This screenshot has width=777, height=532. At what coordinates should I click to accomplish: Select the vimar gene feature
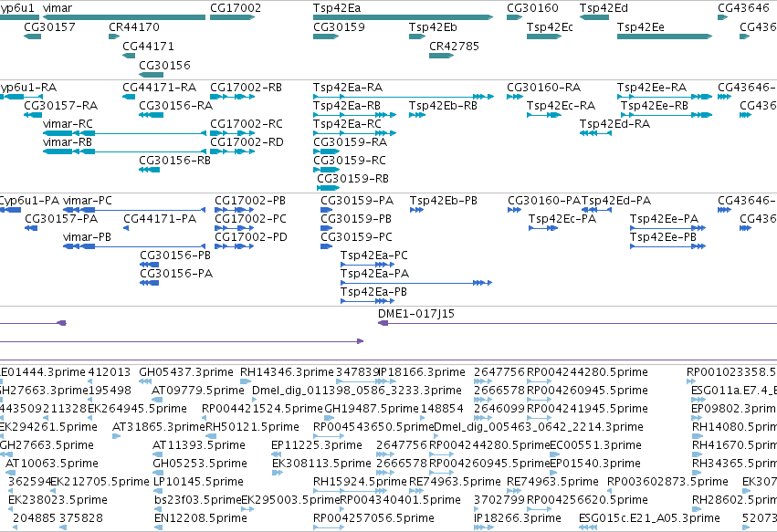coord(124,17)
